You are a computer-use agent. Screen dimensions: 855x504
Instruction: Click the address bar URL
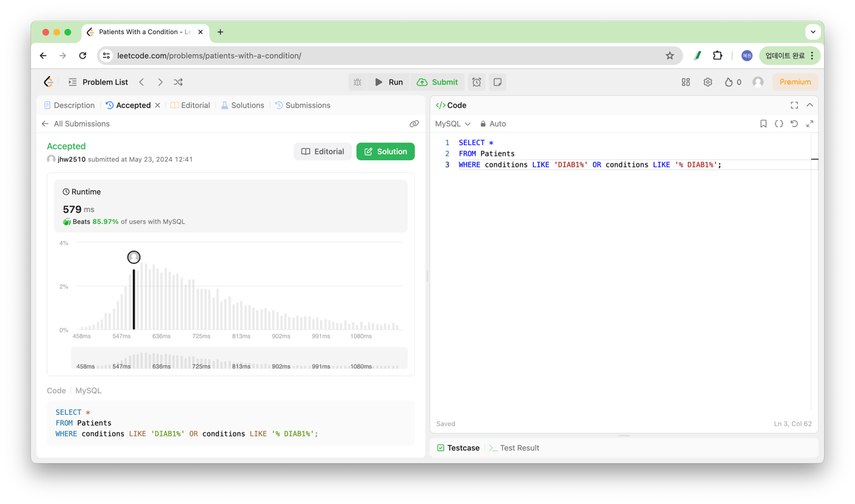pos(209,56)
